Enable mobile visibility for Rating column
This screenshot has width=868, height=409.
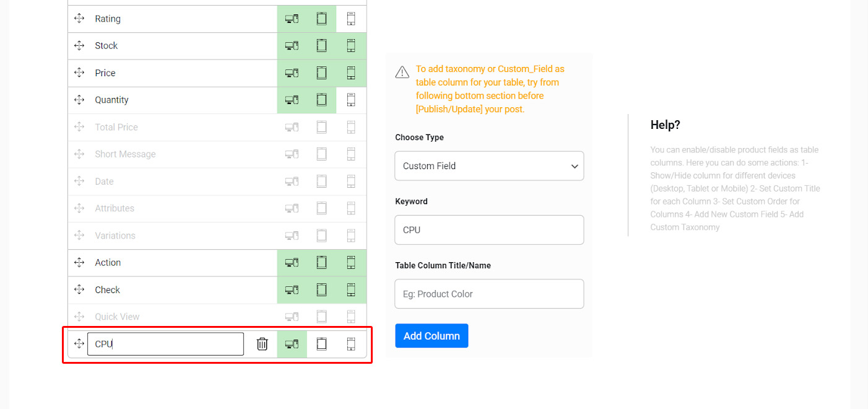tap(351, 19)
